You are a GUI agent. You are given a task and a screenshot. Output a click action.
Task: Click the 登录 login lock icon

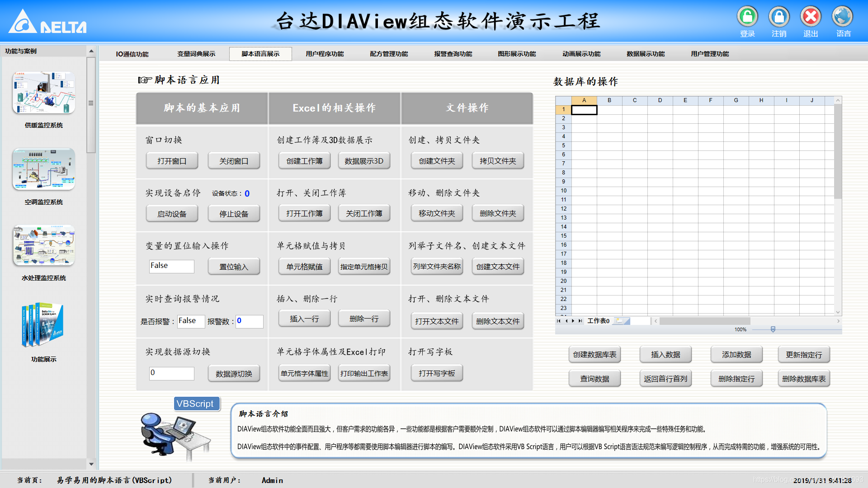click(x=747, y=16)
